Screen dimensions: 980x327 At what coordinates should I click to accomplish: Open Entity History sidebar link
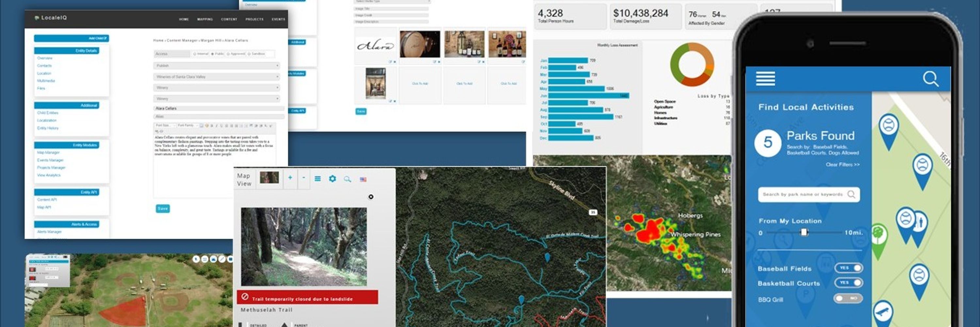pos(48,128)
